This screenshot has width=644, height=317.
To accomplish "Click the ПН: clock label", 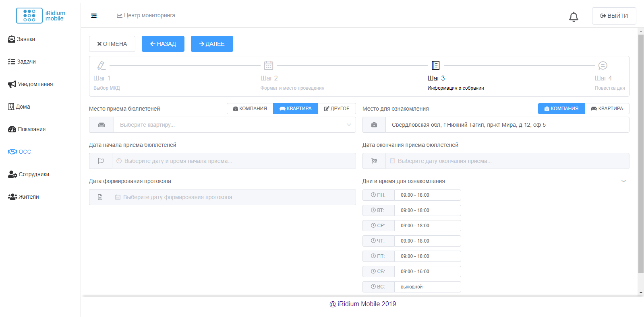I will click(378, 195).
